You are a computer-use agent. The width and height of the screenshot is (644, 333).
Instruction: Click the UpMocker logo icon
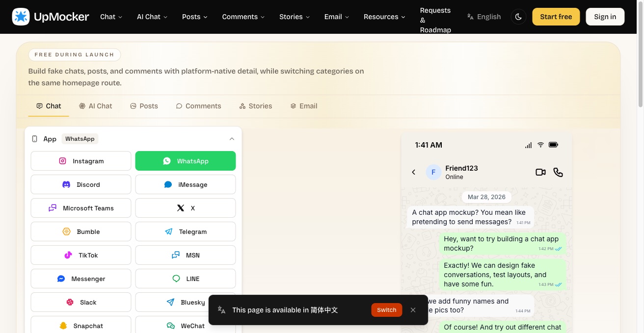click(x=21, y=17)
